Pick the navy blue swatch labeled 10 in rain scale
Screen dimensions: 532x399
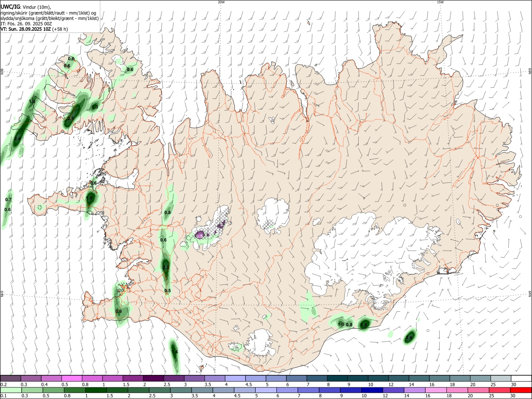point(372,390)
